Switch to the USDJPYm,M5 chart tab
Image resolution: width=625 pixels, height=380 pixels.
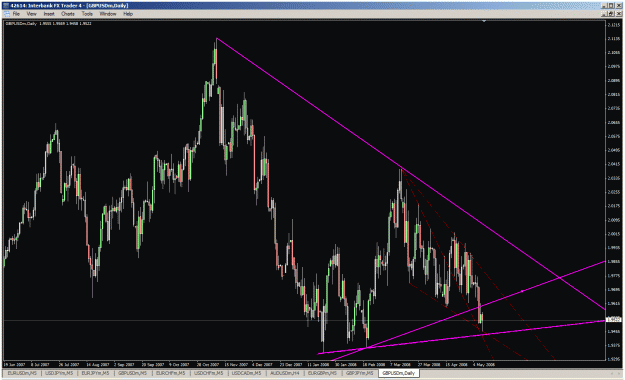coord(59,373)
